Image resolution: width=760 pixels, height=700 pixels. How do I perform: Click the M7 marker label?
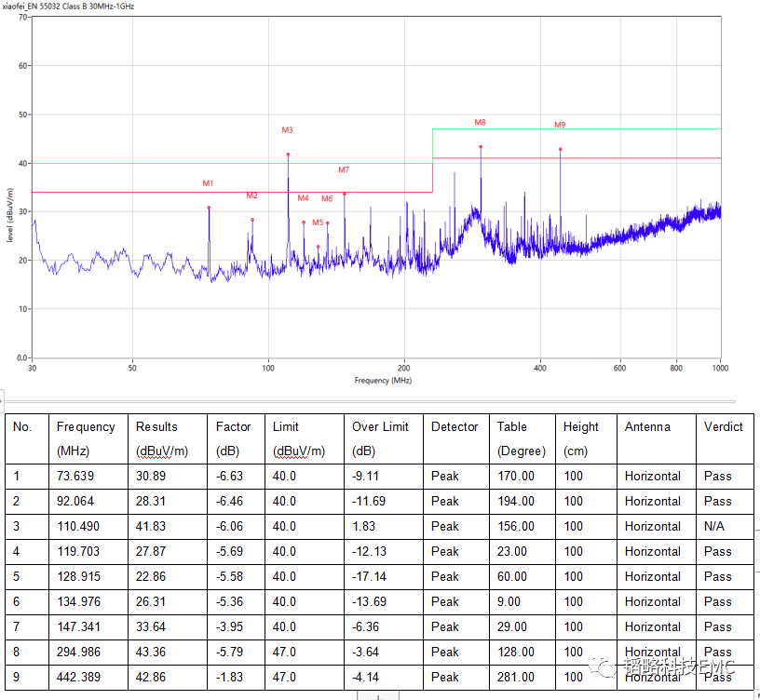[x=344, y=170]
